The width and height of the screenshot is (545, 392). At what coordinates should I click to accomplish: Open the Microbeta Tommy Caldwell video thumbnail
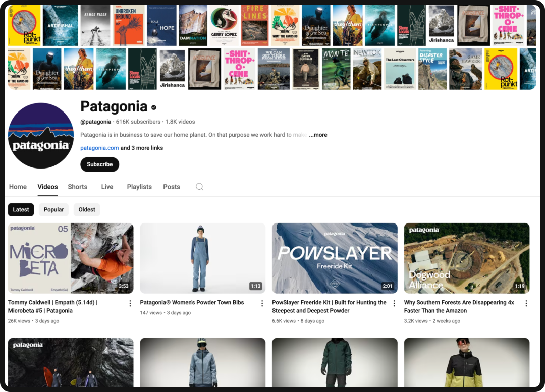(x=71, y=258)
